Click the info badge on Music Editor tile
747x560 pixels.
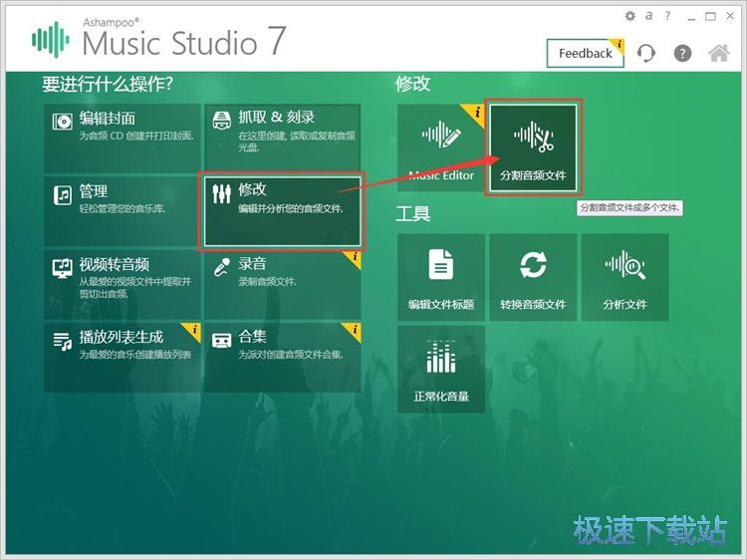point(476,113)
